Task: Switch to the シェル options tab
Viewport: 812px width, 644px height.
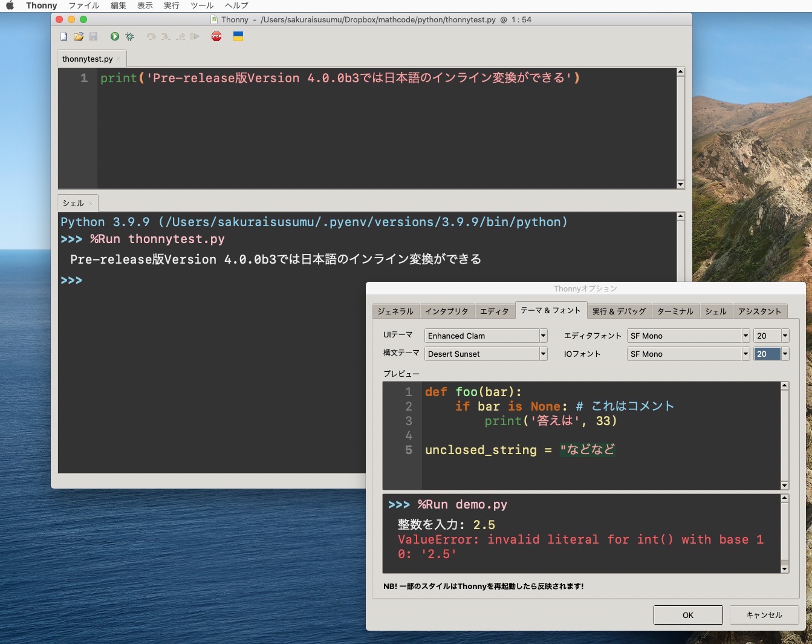Action: click(716, 311)
